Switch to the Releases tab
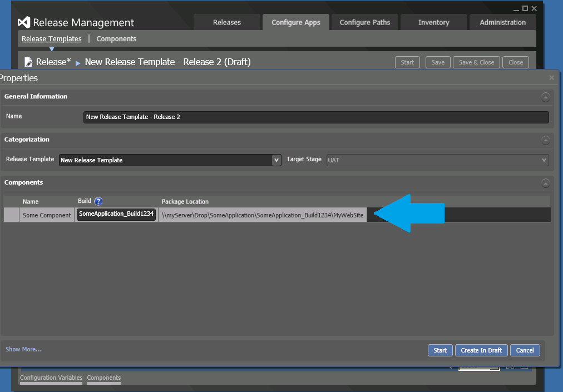The height and width of the screenshot is (392, 563). click(227, 22)
